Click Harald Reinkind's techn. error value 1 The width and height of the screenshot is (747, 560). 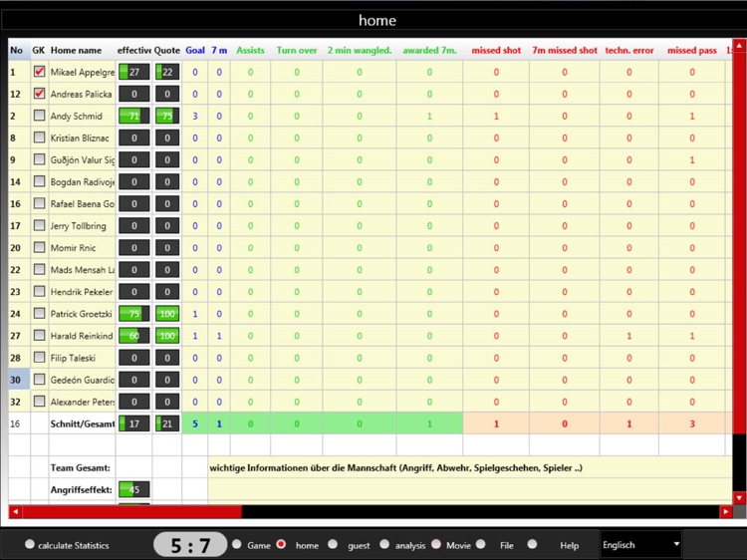pos(628,336)
